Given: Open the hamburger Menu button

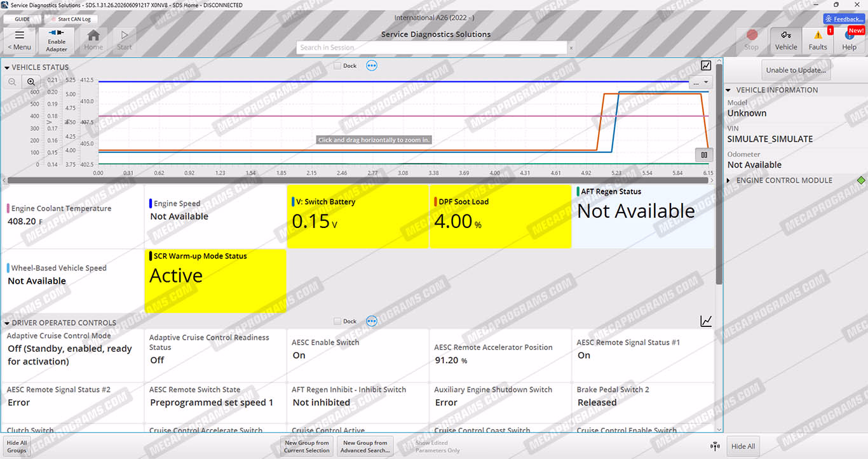Looking at the screenshot, I should 19,40.
